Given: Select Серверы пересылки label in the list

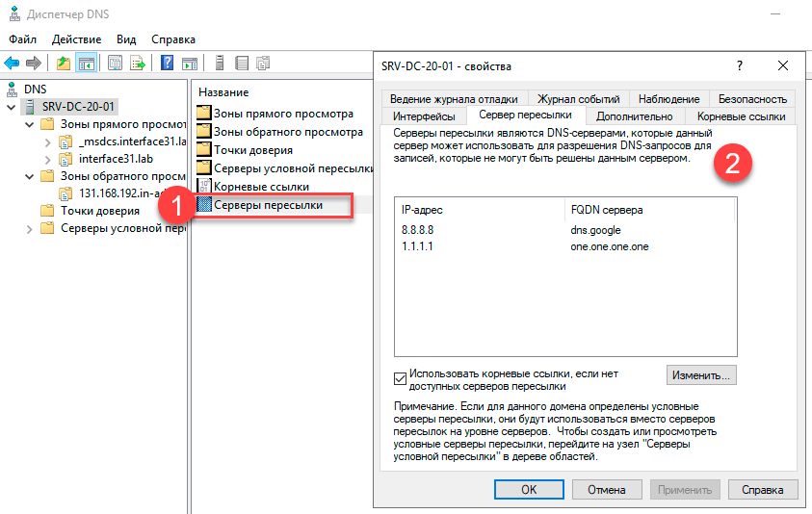Looking at the screenshot, I should pyautogui.click(x=268, y=205).
